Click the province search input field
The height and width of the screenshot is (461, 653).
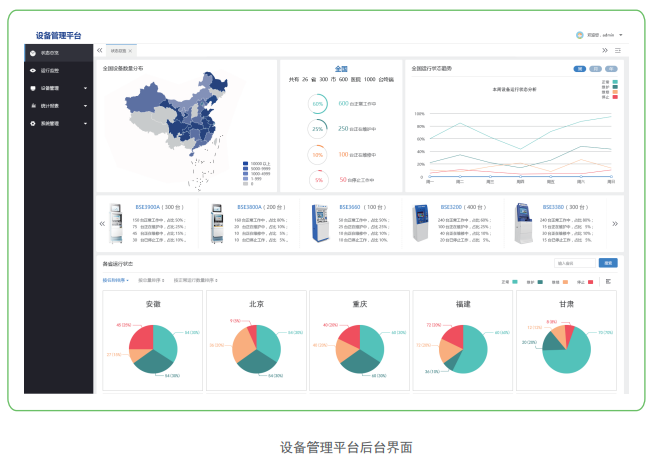pyautogui.click(x=575, y=263)
